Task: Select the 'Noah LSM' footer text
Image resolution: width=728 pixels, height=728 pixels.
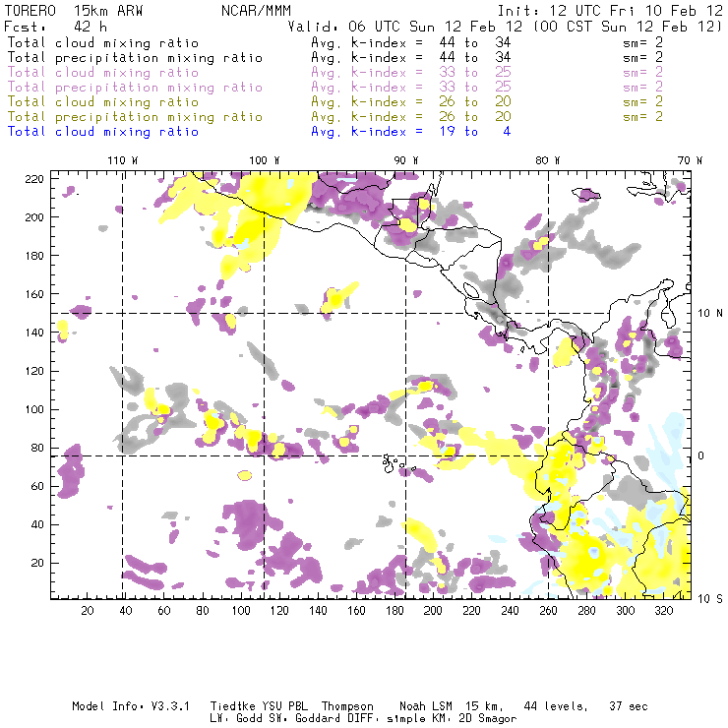Action: point(426,706)
